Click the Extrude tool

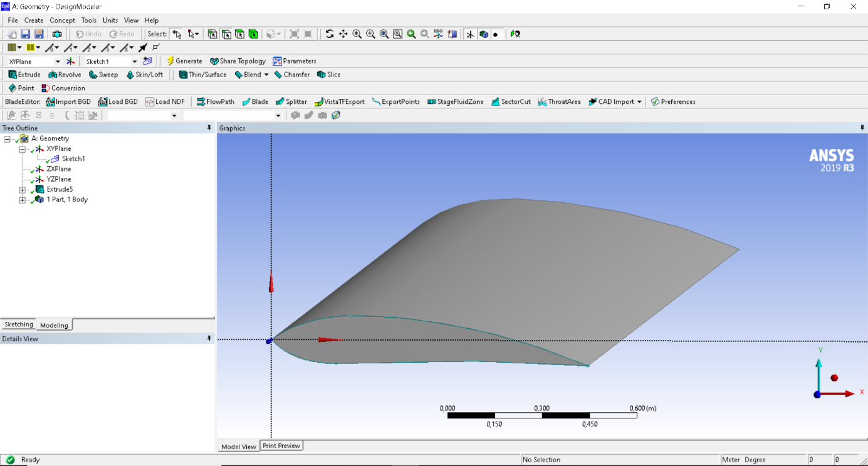(x=24, y=75)
